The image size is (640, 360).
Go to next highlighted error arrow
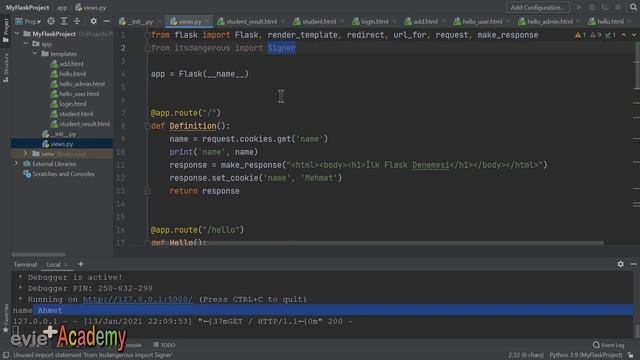click(634, 35)
